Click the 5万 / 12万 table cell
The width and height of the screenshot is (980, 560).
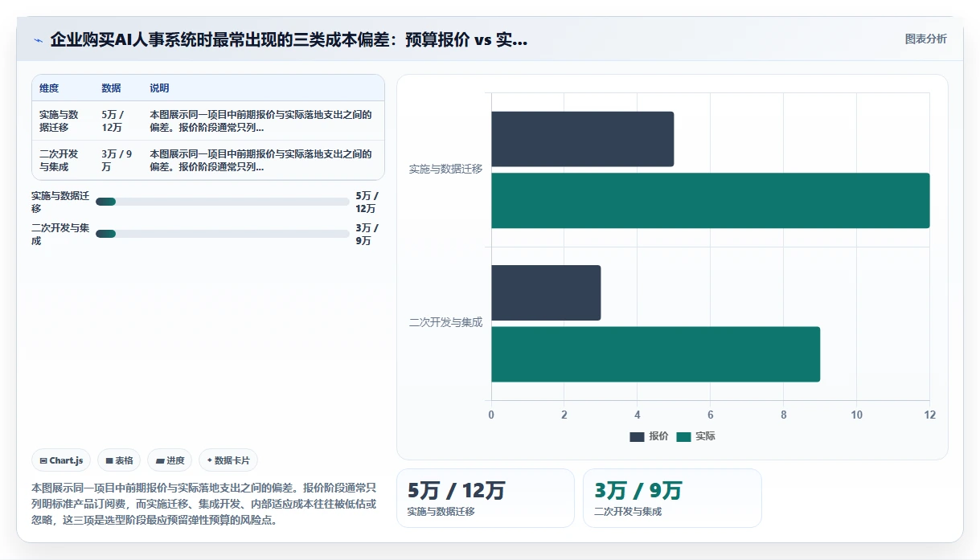tap(117, 121)
